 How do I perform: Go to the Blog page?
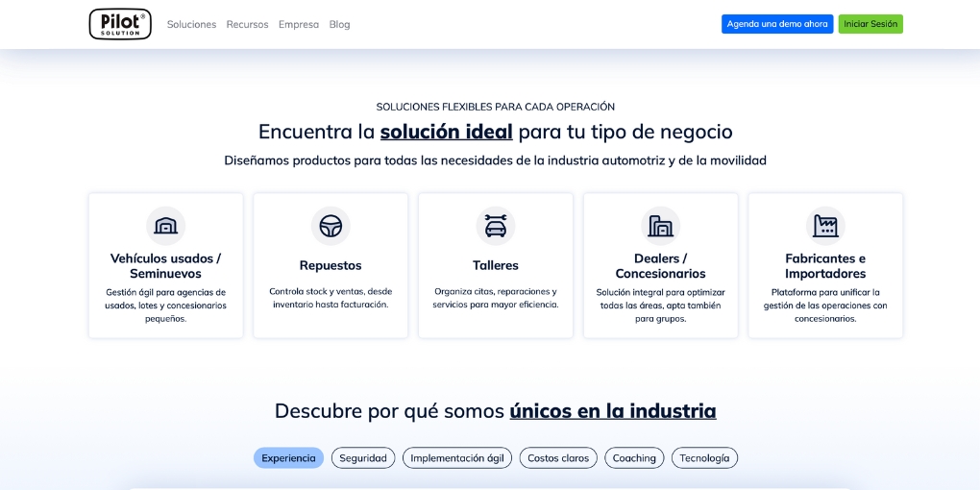(x=339, y=24)
